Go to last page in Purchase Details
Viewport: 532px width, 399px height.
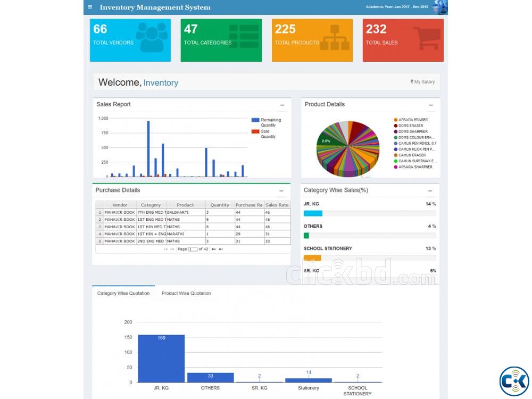tap(221, 249)
